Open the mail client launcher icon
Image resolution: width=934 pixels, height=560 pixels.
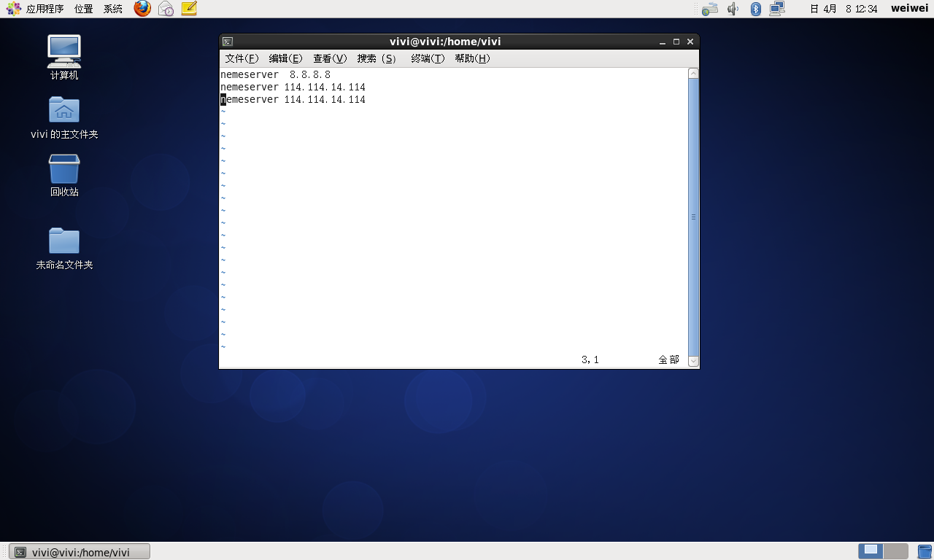[x=166, y=9]
